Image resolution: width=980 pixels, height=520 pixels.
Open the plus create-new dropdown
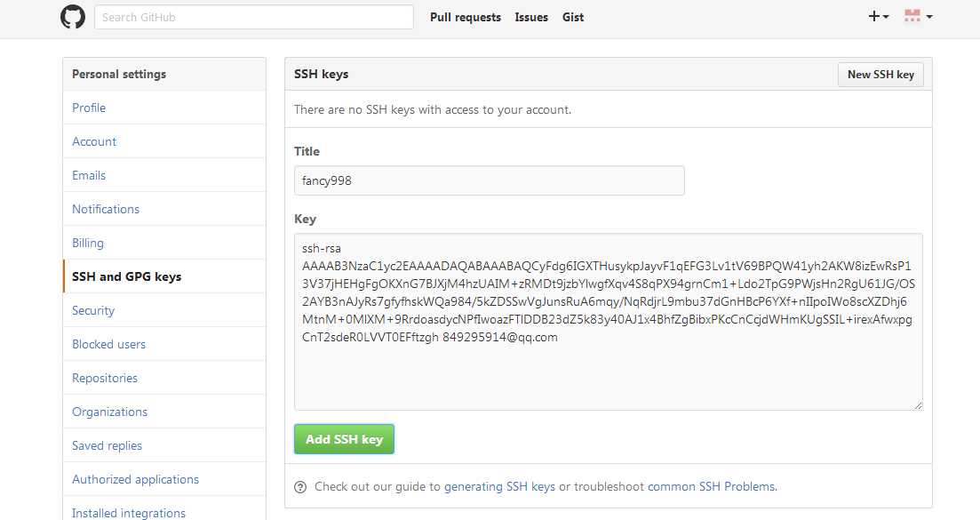(878, 16)
